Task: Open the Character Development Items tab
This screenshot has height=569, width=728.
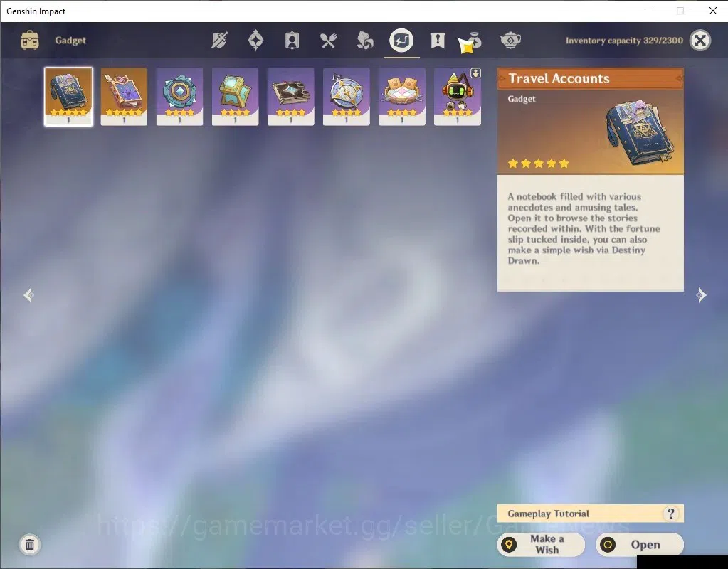Action: pos(292,41)
